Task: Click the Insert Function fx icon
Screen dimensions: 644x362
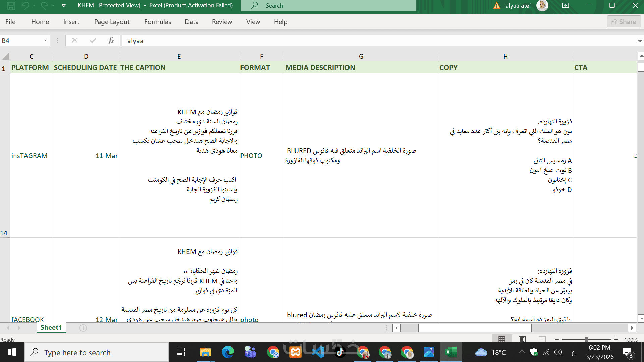Action: pos(111,41)
